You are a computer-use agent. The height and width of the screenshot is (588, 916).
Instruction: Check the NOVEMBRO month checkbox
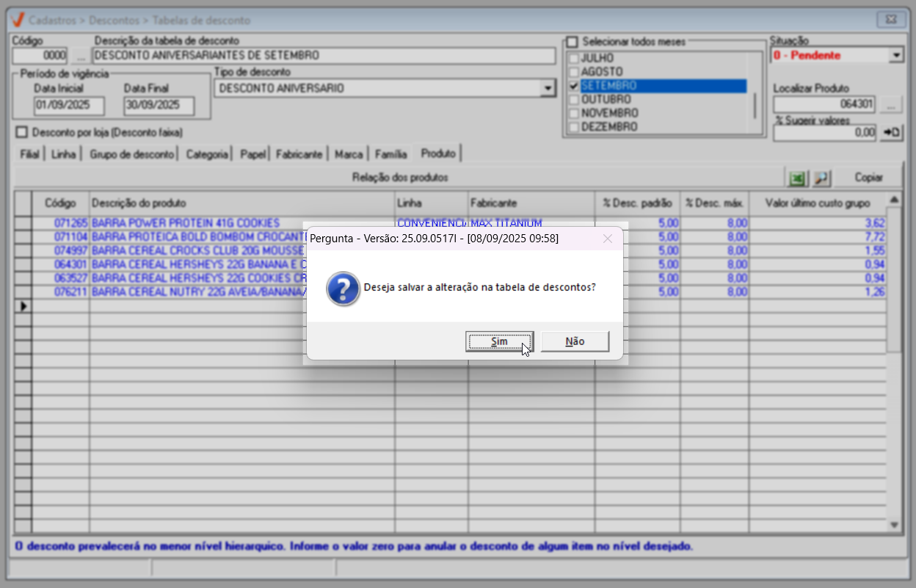coord(574,113)
